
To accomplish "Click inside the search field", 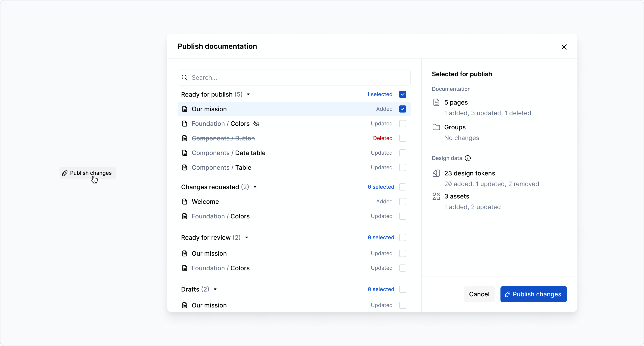I will click(x=275, y=78).
